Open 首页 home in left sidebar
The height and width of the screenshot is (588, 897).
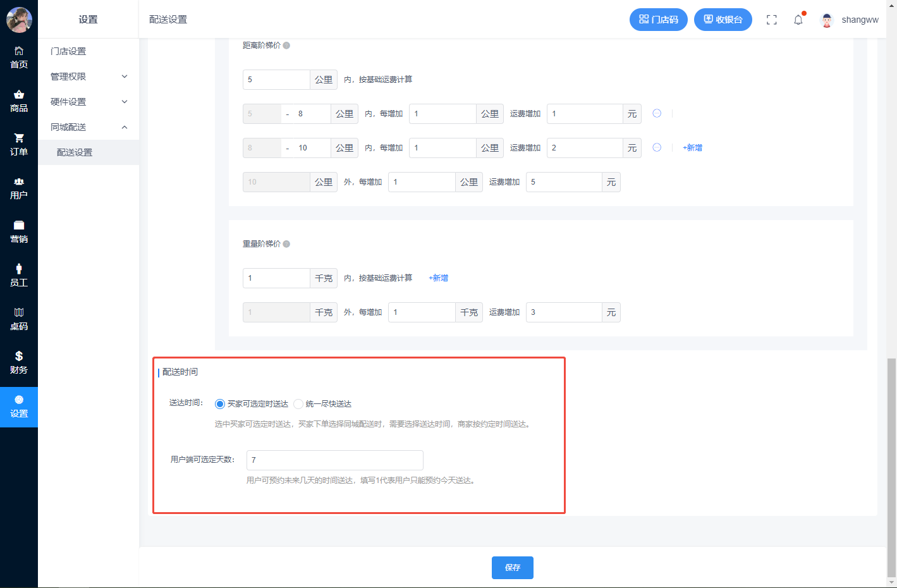(19, 58)
